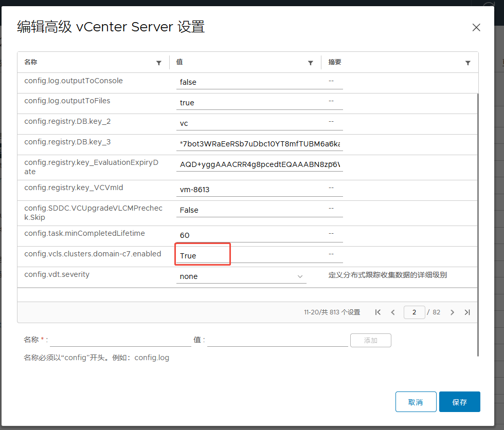Open filter for the 值 column
The image size is (504, 430).
311,63
